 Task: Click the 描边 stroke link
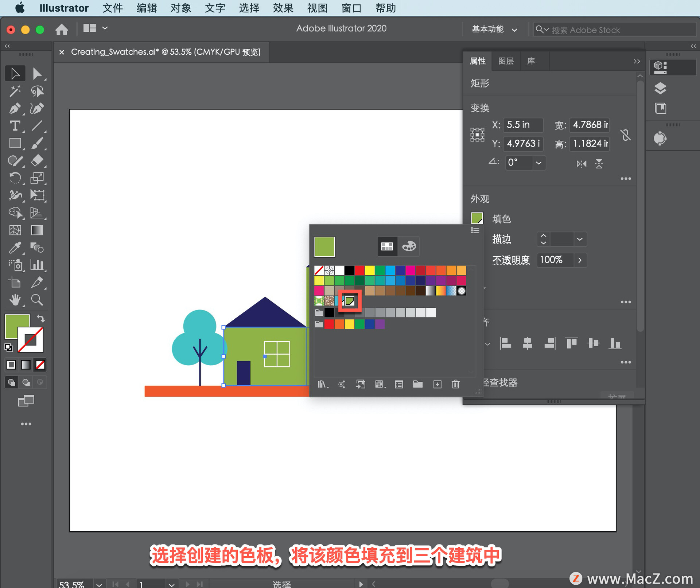pos(501,239)
